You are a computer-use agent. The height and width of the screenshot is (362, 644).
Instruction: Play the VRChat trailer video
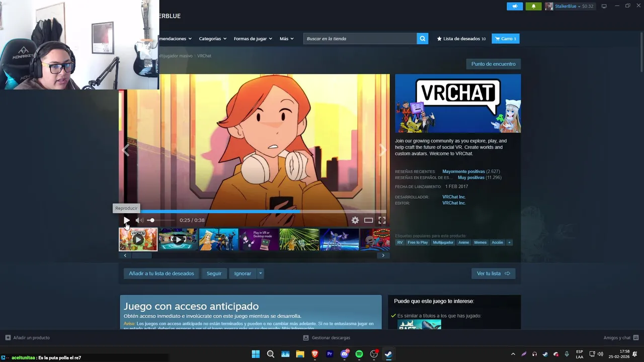126,220
